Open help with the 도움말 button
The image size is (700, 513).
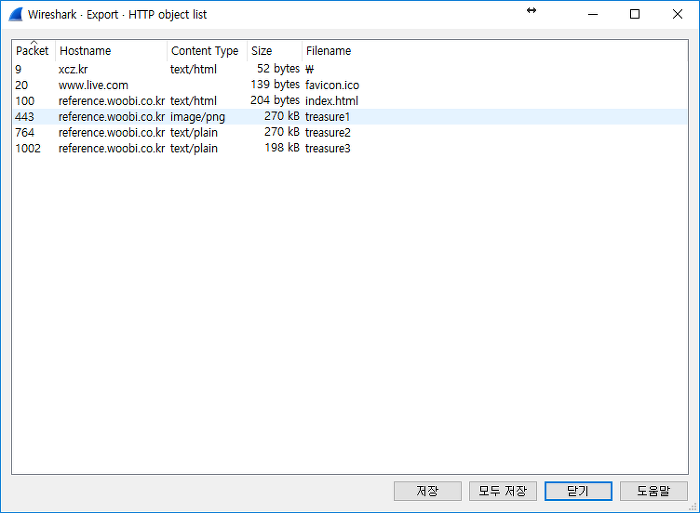pos(654,491)
